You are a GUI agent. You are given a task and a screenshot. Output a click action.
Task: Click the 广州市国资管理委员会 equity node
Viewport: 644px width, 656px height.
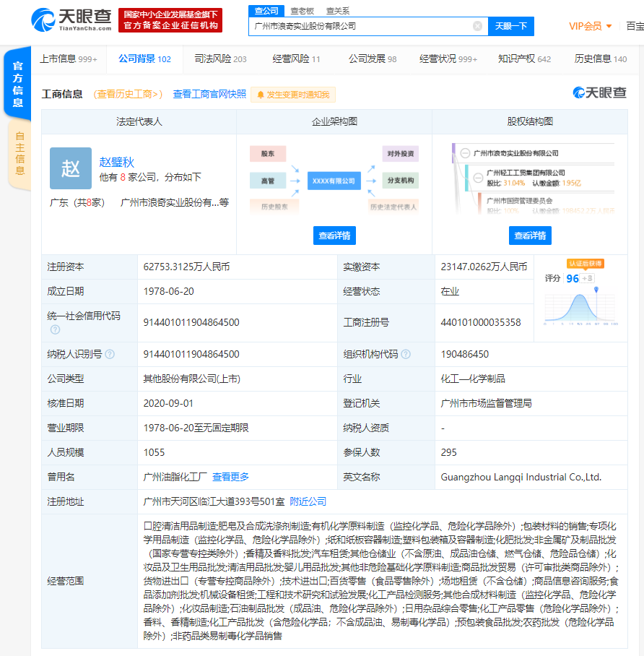click(519, 202)
